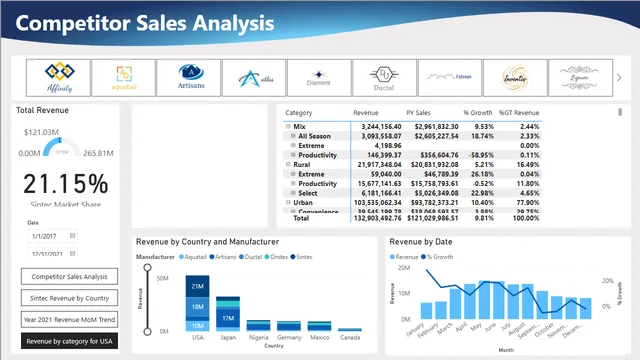Viewport: 640px width, 360px height.
Task: Select the Fabrean manufacturer logo tile
Action: tap(450, 78)
